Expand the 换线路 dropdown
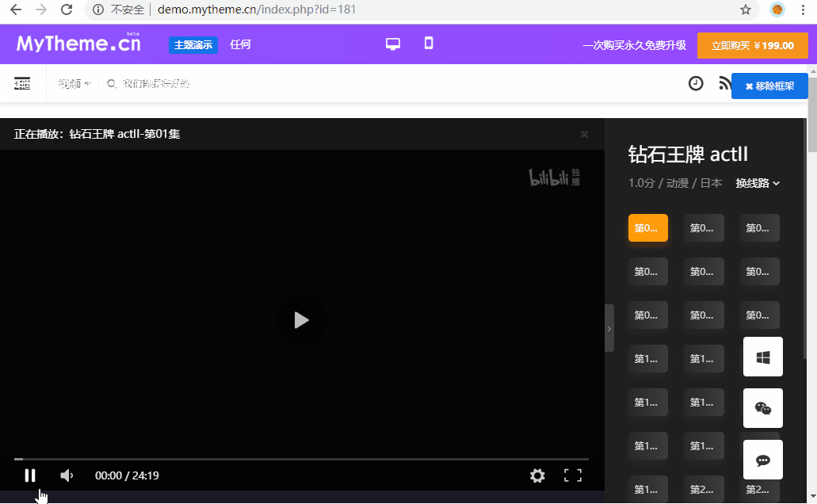817x504 pixels. tap(758, 183)
